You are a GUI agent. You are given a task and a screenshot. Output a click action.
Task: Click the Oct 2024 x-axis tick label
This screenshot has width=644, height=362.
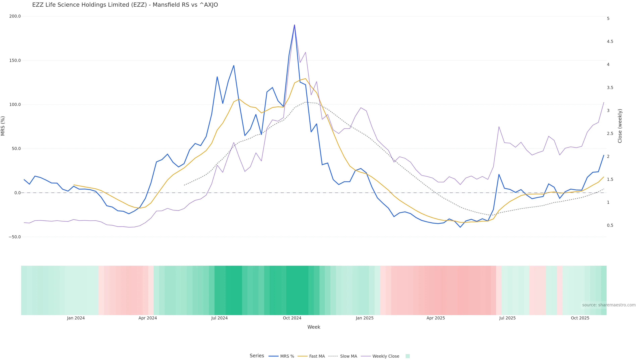point(292,318)
